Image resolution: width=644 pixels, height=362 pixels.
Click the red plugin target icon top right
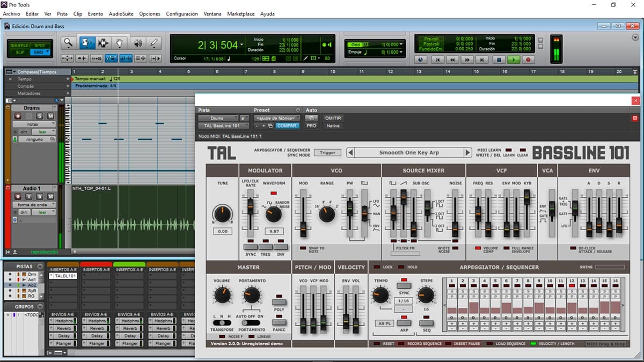pyautogui.click(x=635, y=118)
